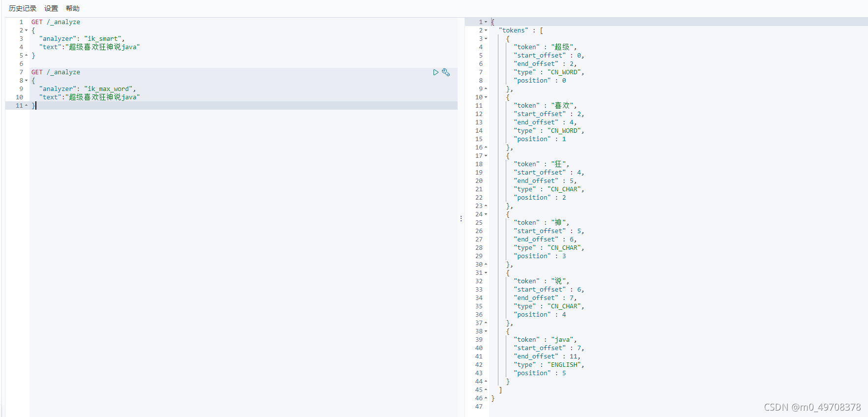Screen dimensions: 868x417
Task: Open the wrench request options icon
Action: (x=446, y=72)
